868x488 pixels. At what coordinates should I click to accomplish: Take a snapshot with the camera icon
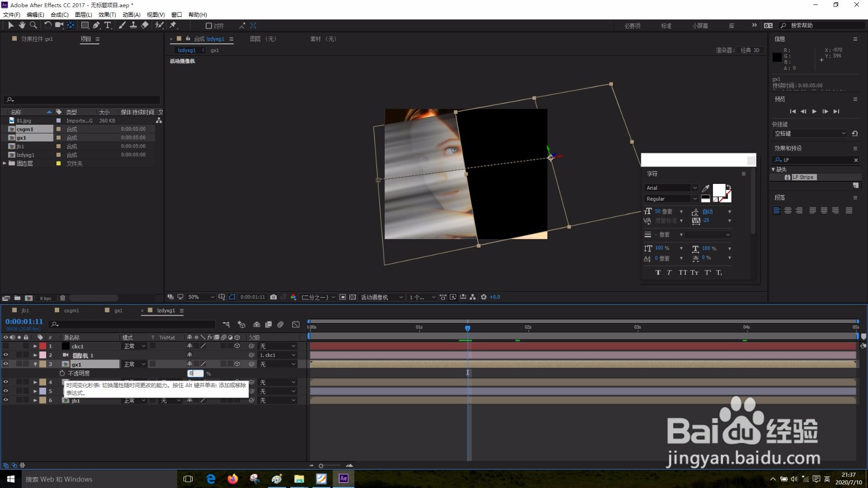click(x=273, y=297)
